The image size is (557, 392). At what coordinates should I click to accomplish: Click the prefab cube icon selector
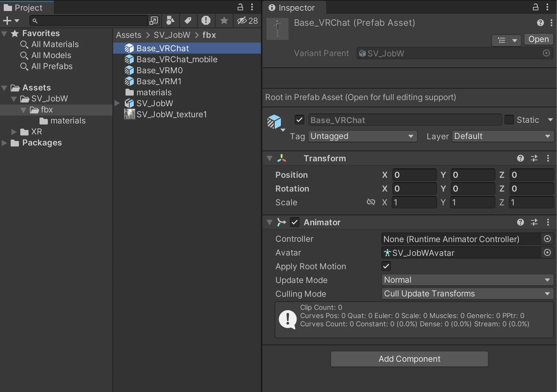pyautogui.click(x=275, y=122)
